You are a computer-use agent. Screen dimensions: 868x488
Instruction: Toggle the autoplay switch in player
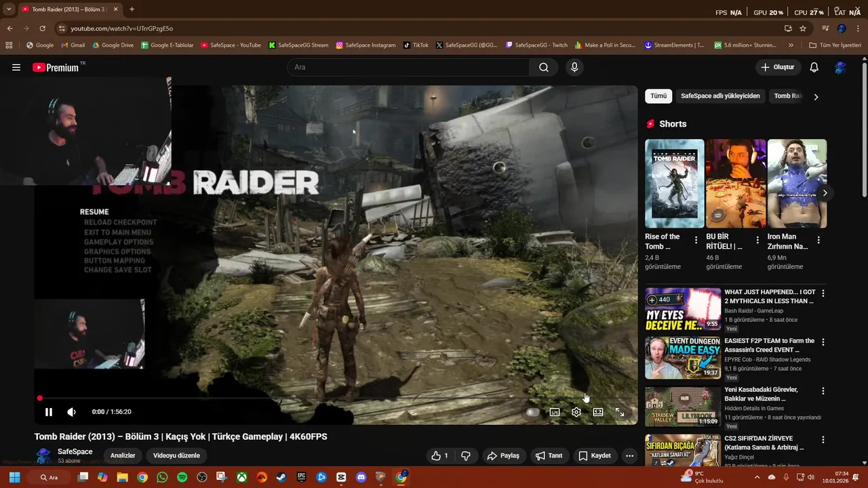coord(533,412)
